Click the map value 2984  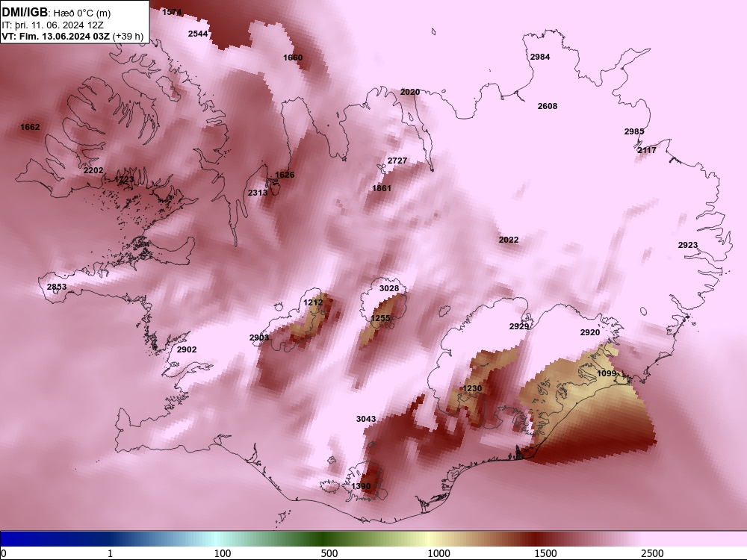tap(540, 57)
